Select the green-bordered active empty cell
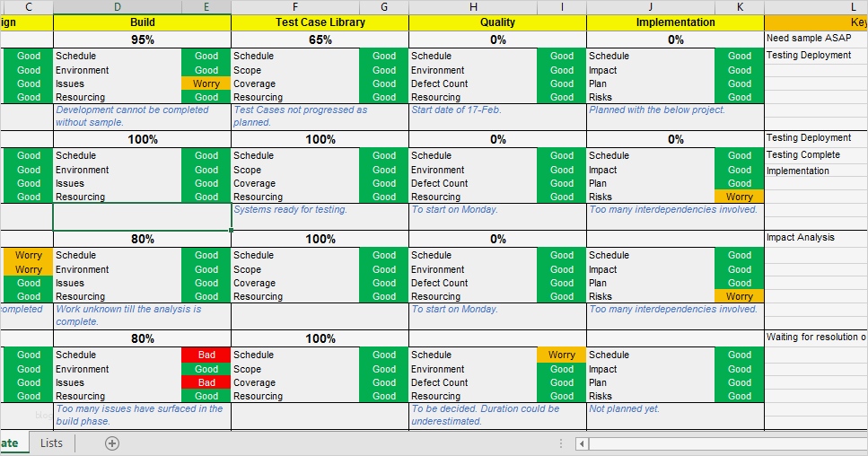Image resolution: width=868 pixels, height=456 pixels. 142,216
